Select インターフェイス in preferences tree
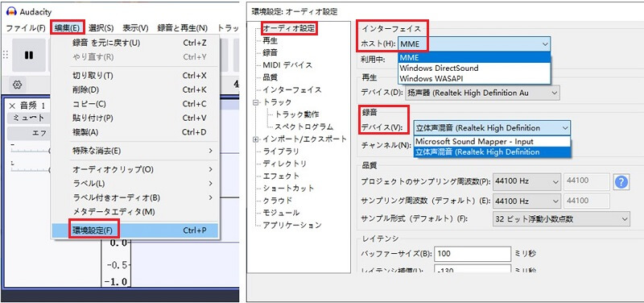This screenshot has height=303, width=644. pyautogui.click(x=292, y=89)
